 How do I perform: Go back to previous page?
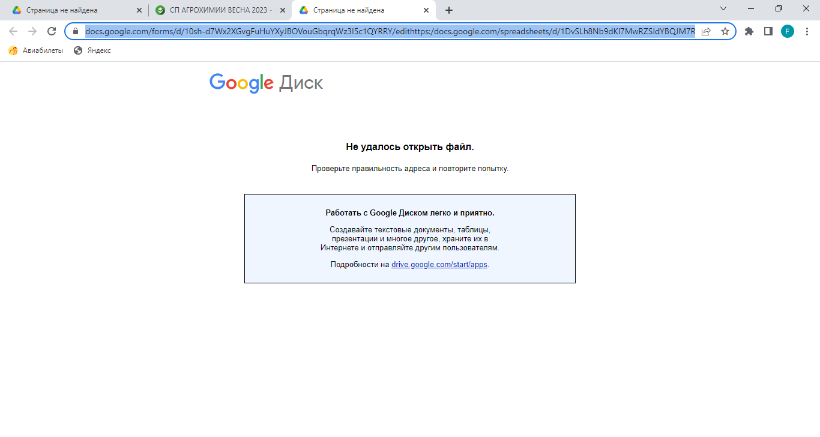click(x=13, y=31)
